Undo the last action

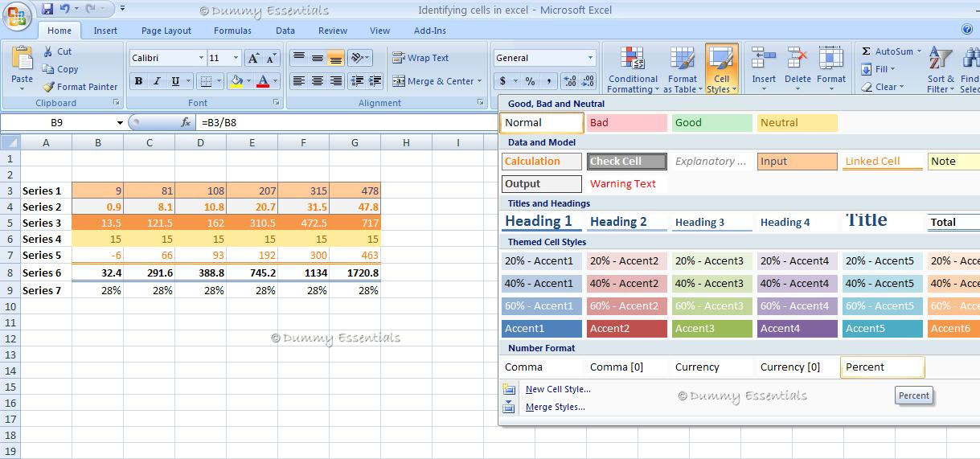point(65,9)
